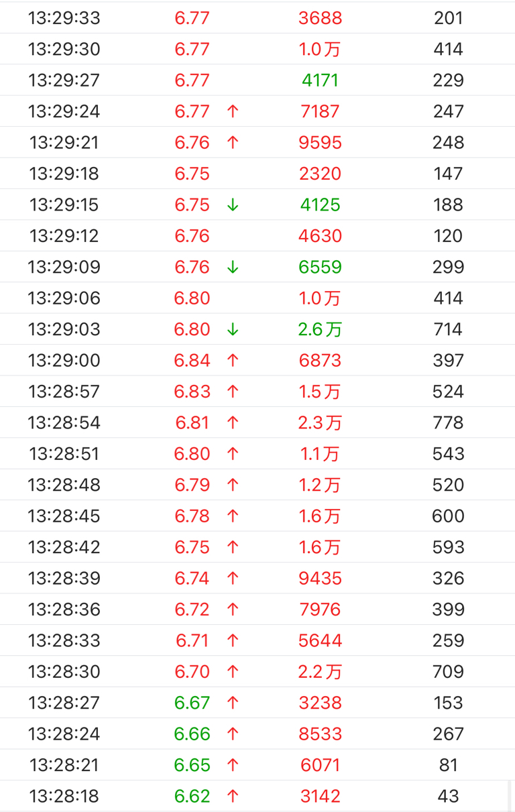Click volume 2.3万 at 13:28:54

click(x=321, y=423)
